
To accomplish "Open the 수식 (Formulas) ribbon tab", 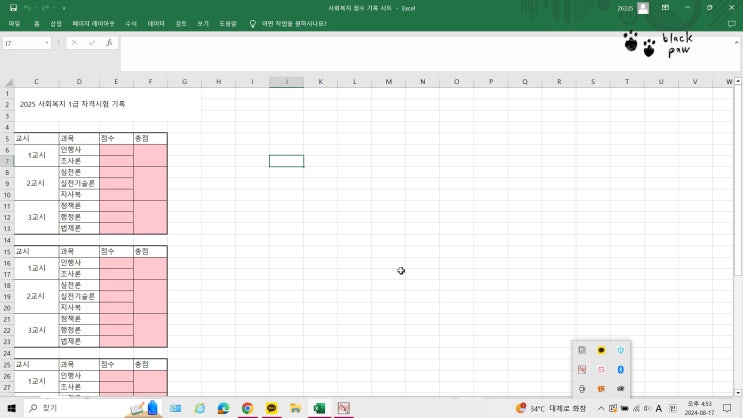I will point(131,23).
